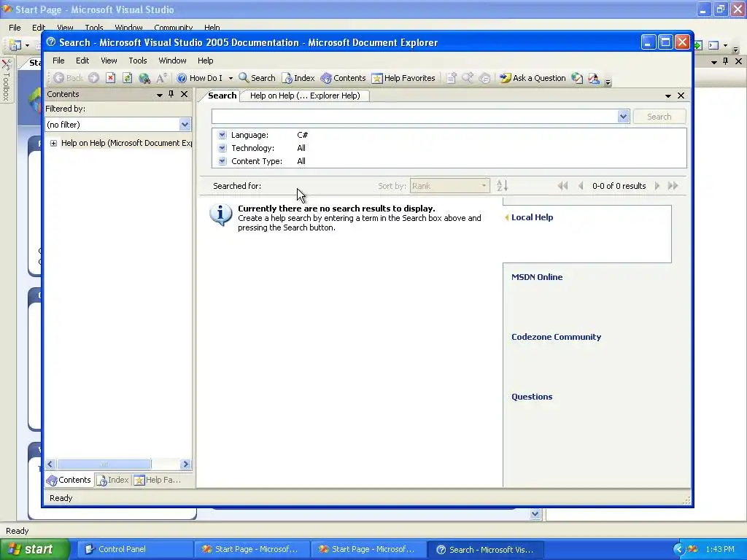Screen dimensions: 747x560
Task: Switch to Help on Help tab
Action: pos(305,96)
